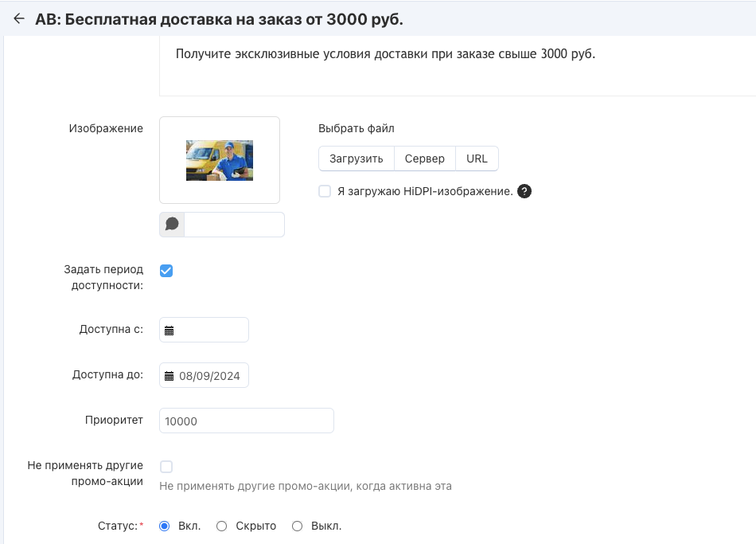Enable the Я загружаю HiDPI-изображение checkbox
Screen dimensions: 756x544
click(x=325, y=191)
